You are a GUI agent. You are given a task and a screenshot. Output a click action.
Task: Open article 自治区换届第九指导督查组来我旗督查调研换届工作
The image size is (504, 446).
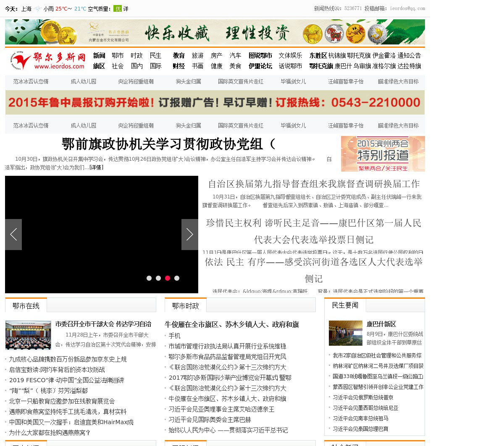(x=314, y=184)
